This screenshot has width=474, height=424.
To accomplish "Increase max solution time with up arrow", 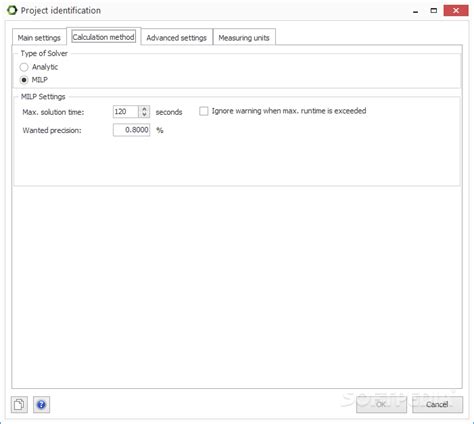I will (x=144, y=109).
